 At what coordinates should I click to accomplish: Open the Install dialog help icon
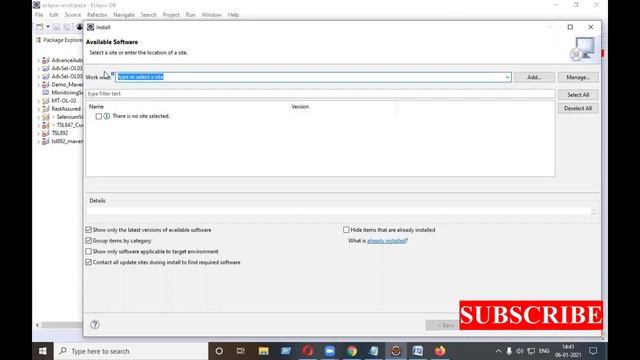pos(95,324)
